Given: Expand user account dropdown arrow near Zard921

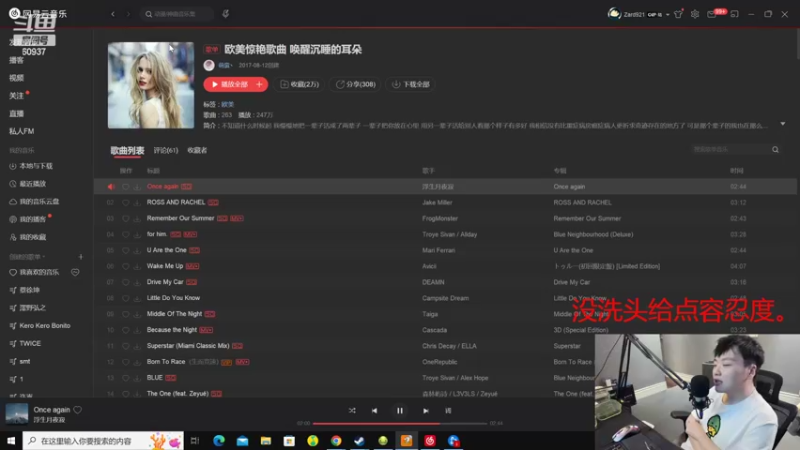Looking at the screenshot, I should point(667,15).
